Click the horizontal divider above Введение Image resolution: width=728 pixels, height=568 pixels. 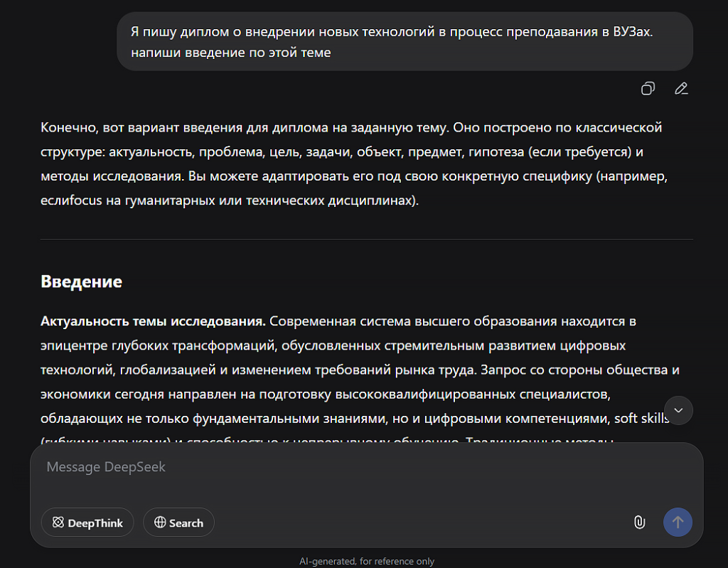point(366,240)
